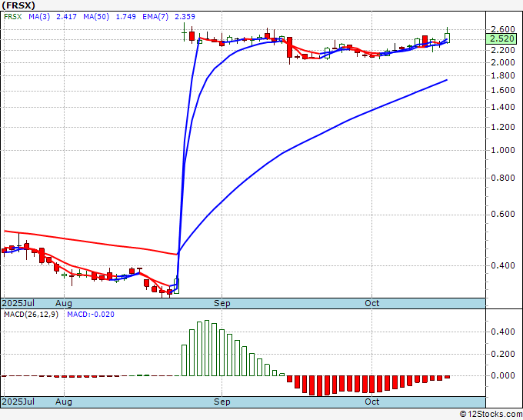Screen dimensions: 523x420
Task: Select the Aug marker on price timeline
Action: tap(64, 303)
